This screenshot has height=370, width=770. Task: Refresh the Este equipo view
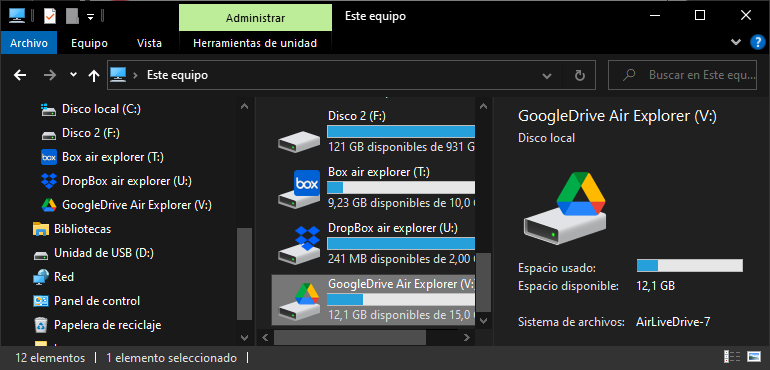pos(580,75)
